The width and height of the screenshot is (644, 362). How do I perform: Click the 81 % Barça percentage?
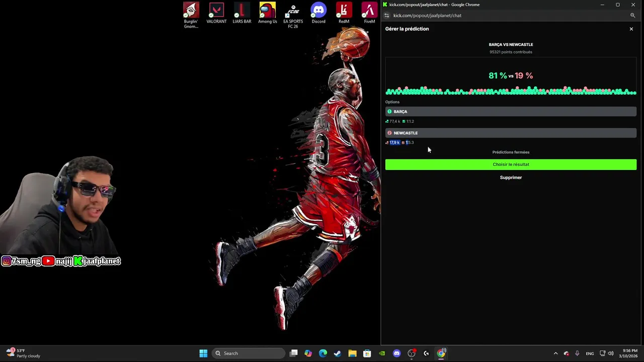(498, 75)
